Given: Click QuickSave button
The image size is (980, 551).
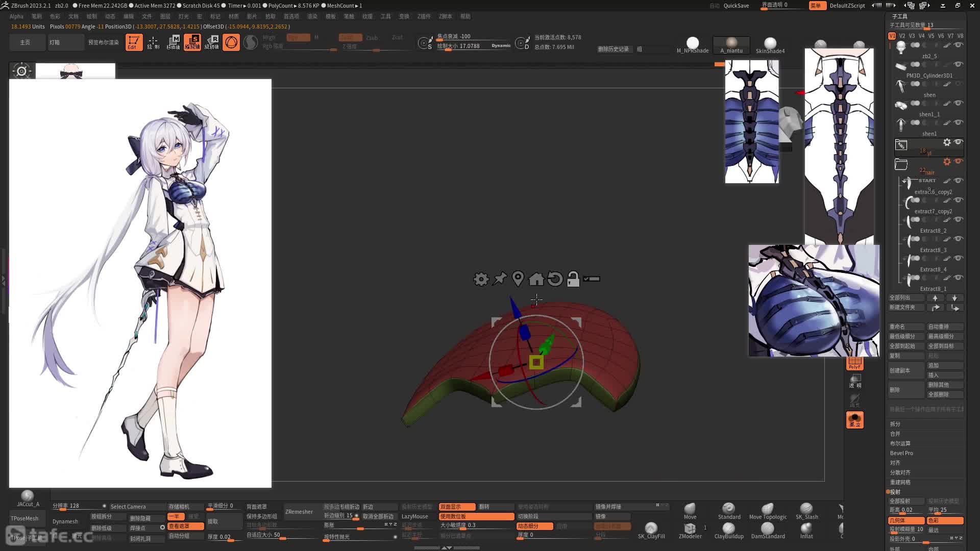Looking at the screenshot, I should coord(736,6).
